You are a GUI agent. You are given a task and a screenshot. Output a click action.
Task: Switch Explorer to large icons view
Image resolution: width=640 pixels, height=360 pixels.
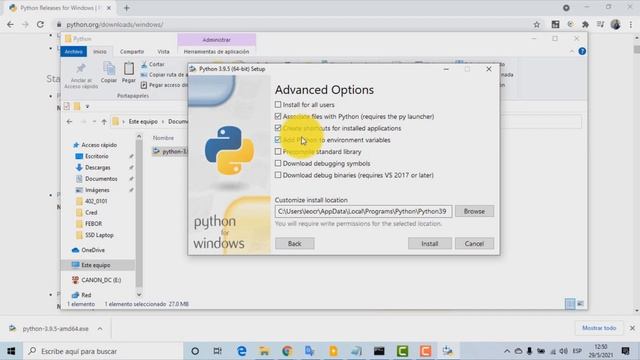(580, 304)
